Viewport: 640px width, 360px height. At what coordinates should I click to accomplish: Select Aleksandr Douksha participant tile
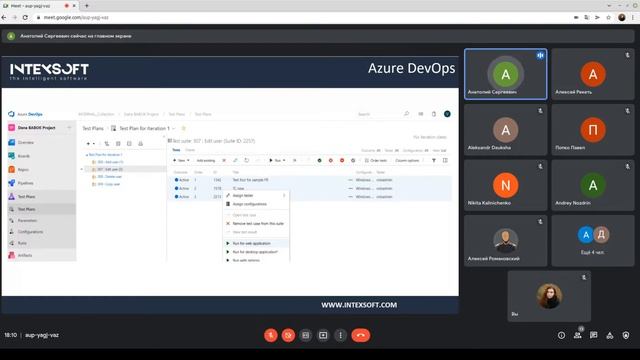coord(506,130)
